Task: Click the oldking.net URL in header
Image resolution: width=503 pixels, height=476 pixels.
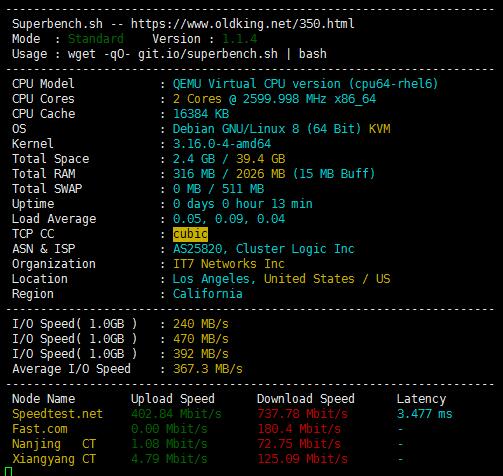Action: (242, 24)
